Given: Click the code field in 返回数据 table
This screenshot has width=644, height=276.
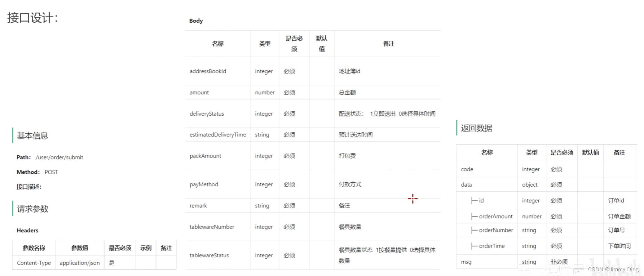Looking at the screenshot, I should point(467,169).
